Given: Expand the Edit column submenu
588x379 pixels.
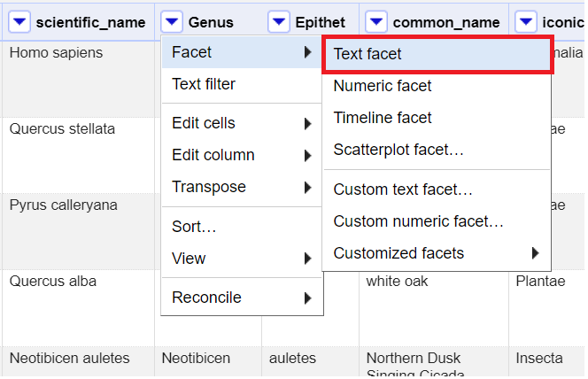Looking at the screenshot, I should click(x=242, y=155).
